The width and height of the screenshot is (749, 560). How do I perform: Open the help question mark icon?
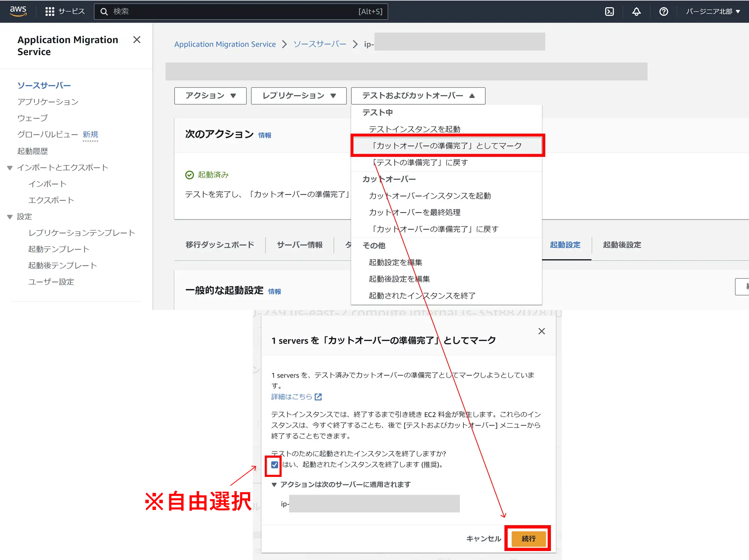[663, 12]
